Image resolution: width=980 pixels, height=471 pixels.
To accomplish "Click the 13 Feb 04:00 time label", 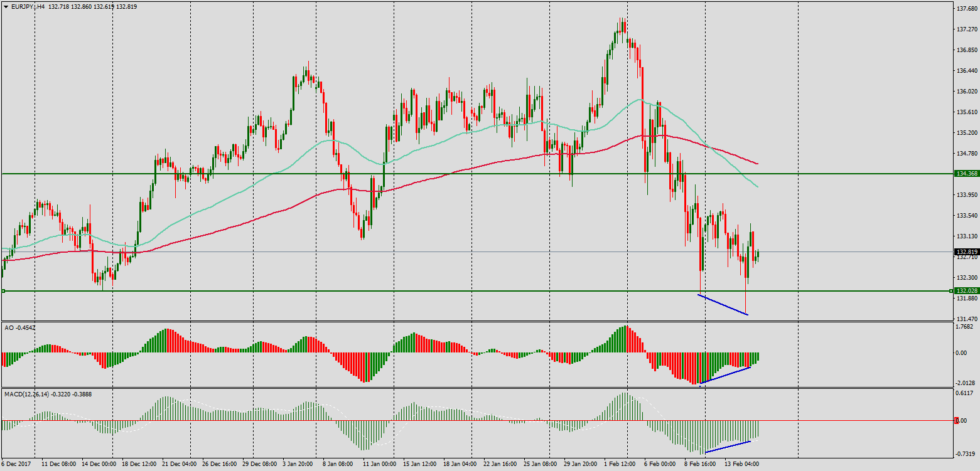I will click(742, 465).
